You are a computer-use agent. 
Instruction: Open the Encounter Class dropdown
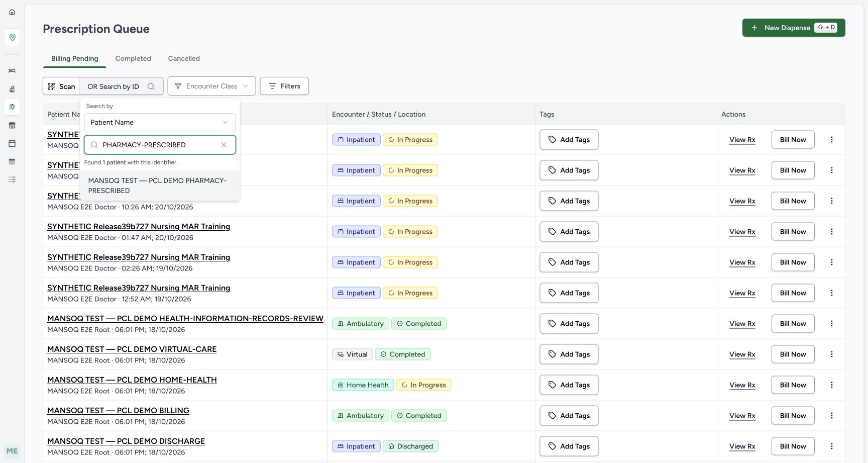pos(211,86)
